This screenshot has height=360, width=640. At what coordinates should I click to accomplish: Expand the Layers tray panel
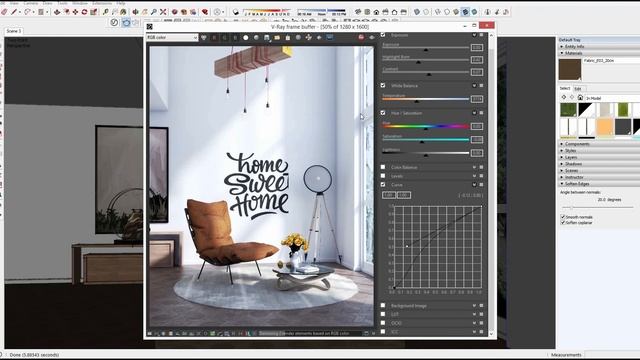click(599, 157)
